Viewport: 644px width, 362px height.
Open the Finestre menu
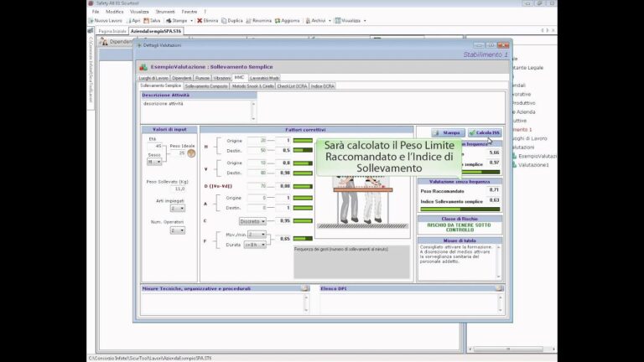[190, 12]
